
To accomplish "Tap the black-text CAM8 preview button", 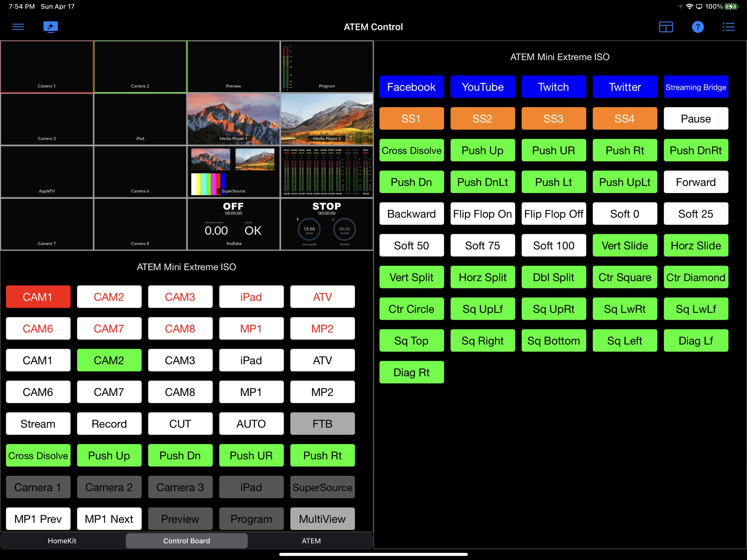I will (180, 392).
